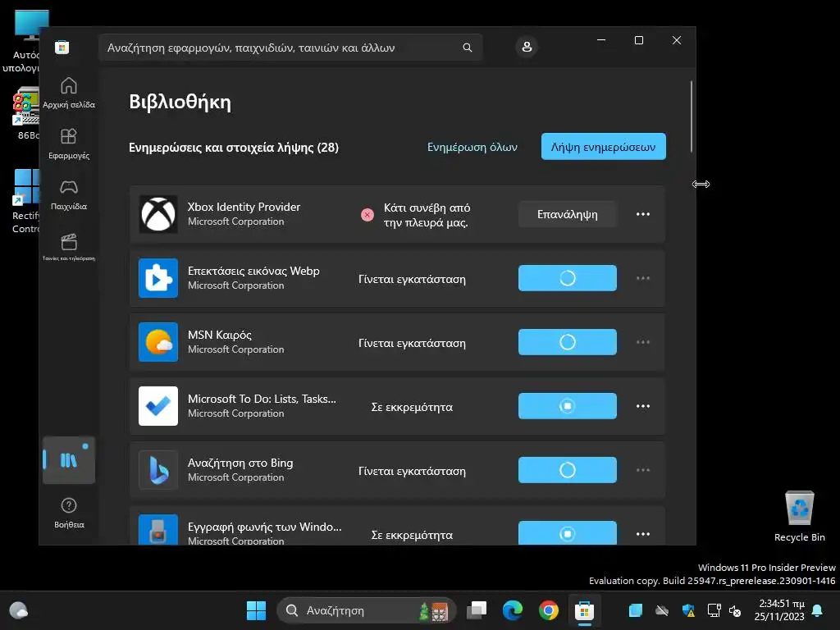Image resolution: width=840 pixels, height=630 pixels.
Task: Click Λήψη ενημερώσεων button
Action: tap(603, 147)
